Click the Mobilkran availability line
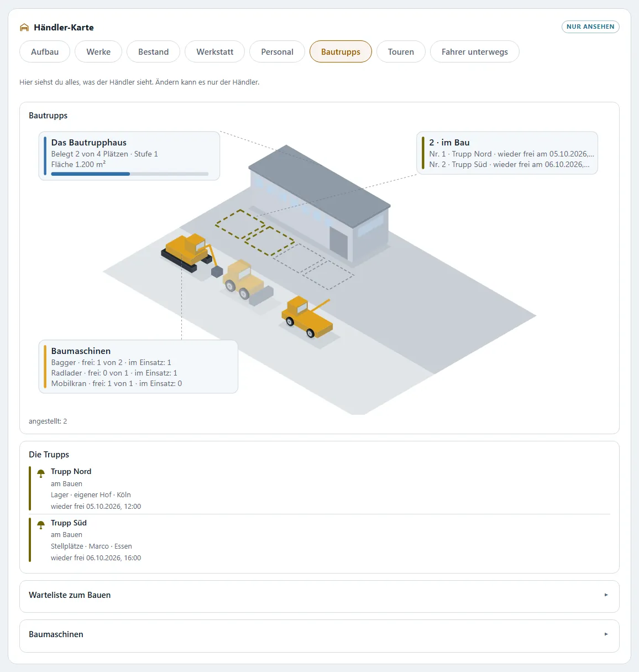This screenshot has height=672, width=639. [117, 384]
